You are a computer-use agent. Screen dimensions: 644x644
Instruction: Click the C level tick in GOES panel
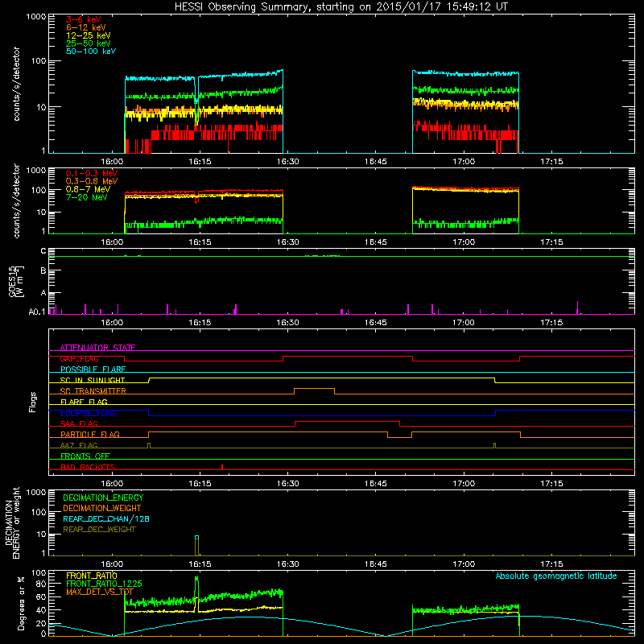(43, 251)
